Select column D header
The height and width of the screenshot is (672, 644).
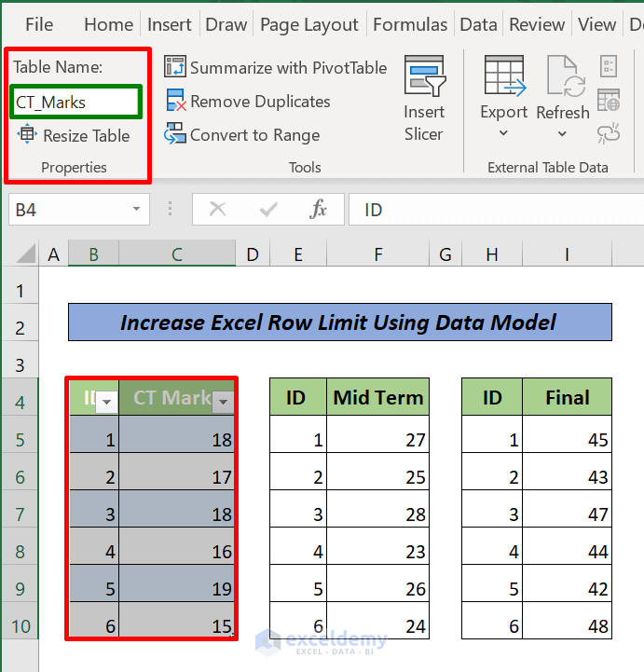(x=253, y=254)
